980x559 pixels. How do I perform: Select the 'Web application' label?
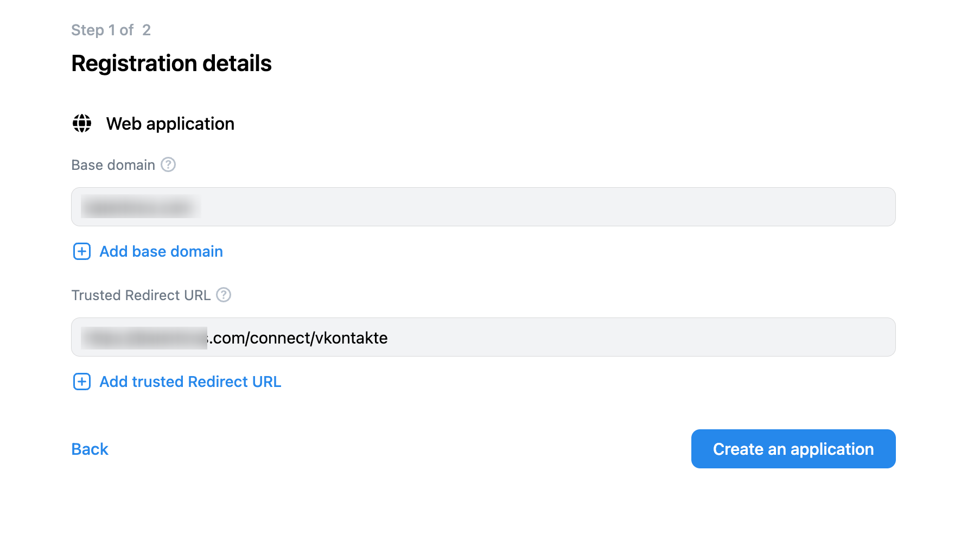click(x=170, y=124)
